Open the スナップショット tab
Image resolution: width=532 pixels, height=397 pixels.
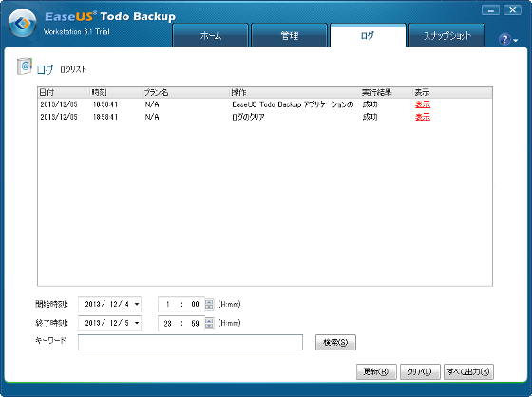[446, 35]
